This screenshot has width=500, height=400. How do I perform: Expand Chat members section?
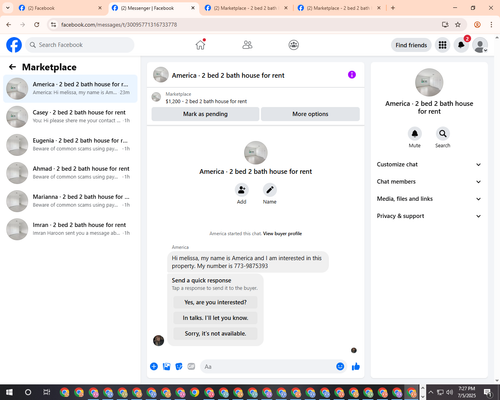[x=429, y=182]
